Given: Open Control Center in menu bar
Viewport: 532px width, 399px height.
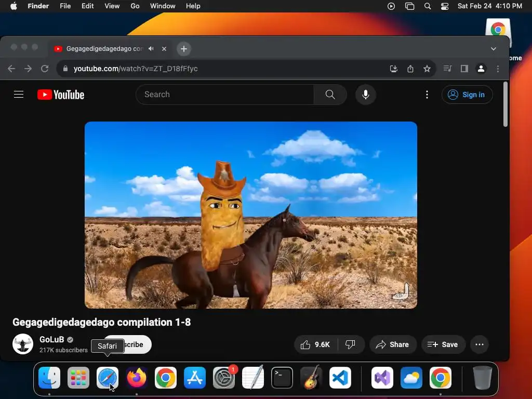Looking at the screenshot, I should pyautogui.click(x=445, y=6).
